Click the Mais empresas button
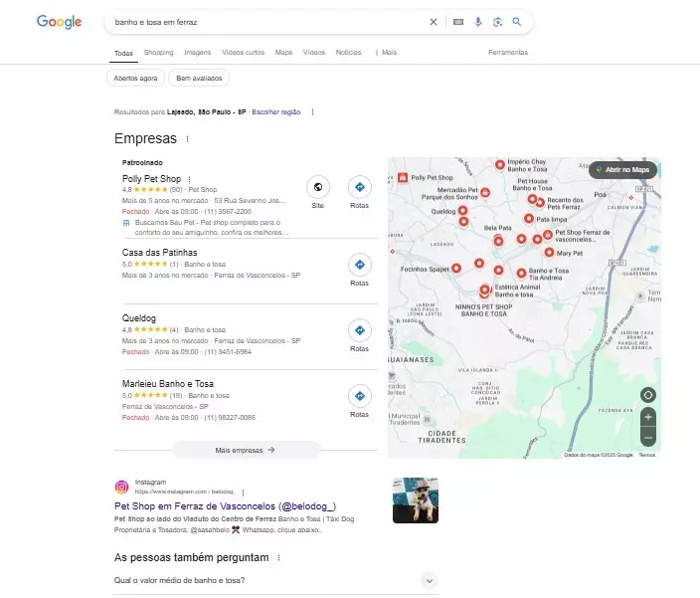 tap(246, 450)
